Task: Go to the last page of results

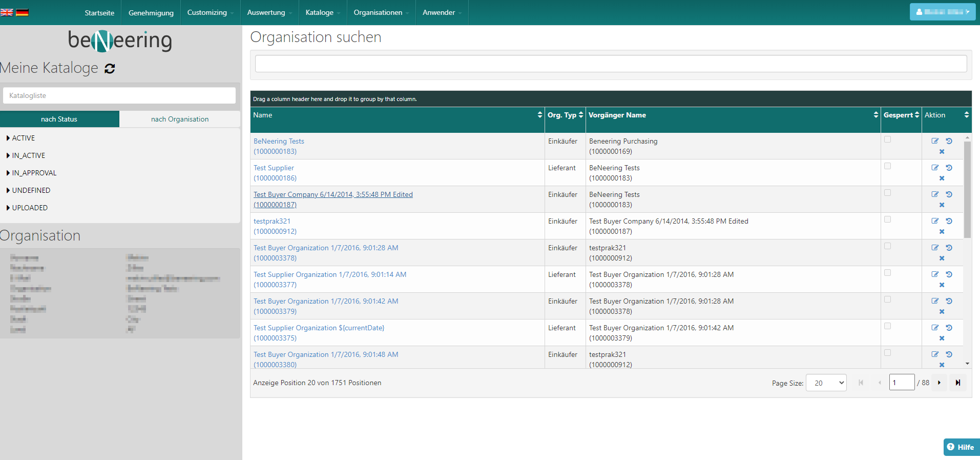Action: click(x=957, y=383)
